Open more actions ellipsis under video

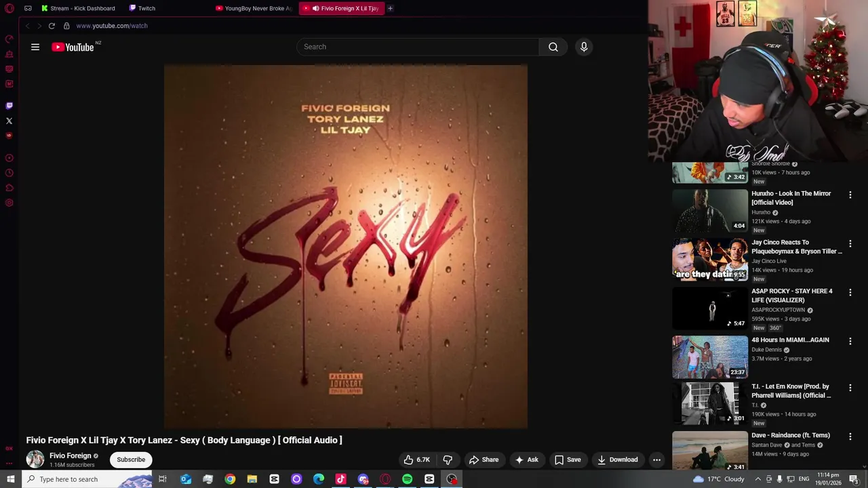click(656, 460)
